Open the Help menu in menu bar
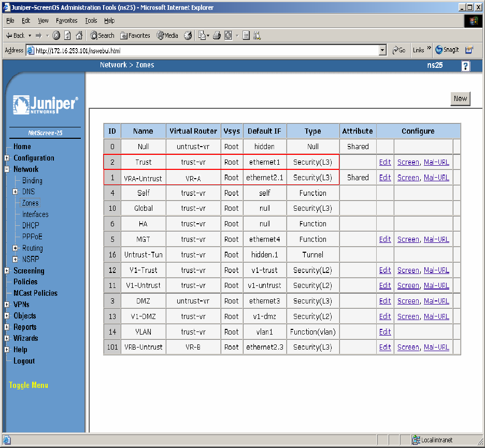485x448 pixels. click(x=109, y=21)
